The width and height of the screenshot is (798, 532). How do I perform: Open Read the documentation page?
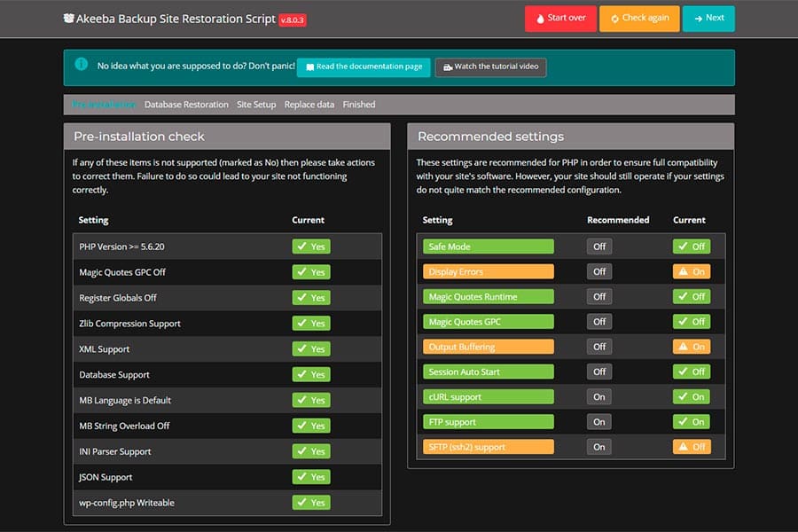click(x=364, y=66)
